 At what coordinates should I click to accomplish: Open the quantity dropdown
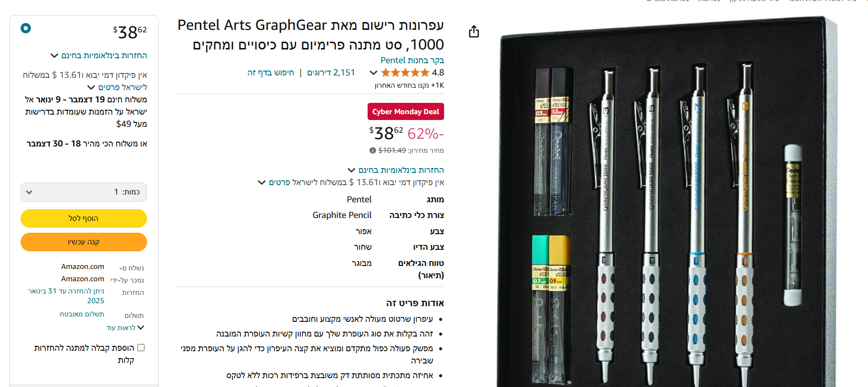(84, 192)
